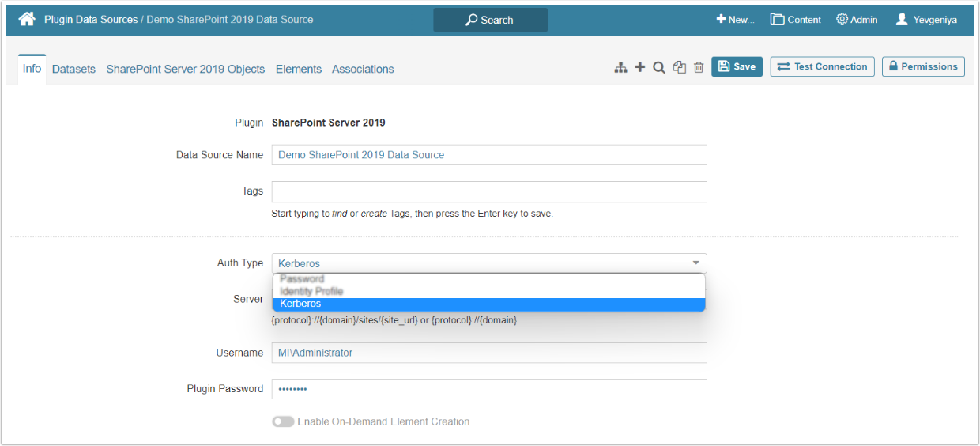The image size is (980, 446).
Task: Test Connection to SharePoint server
Action: pyautogui.click(x=823, y=66)
